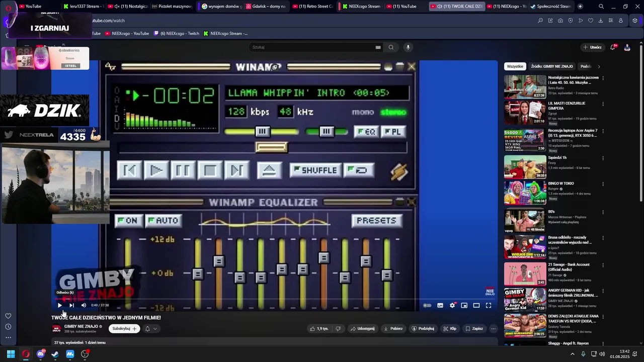644x362 pixels.
Task: Open Opera sidebar history clock
Action: [8, 327]
